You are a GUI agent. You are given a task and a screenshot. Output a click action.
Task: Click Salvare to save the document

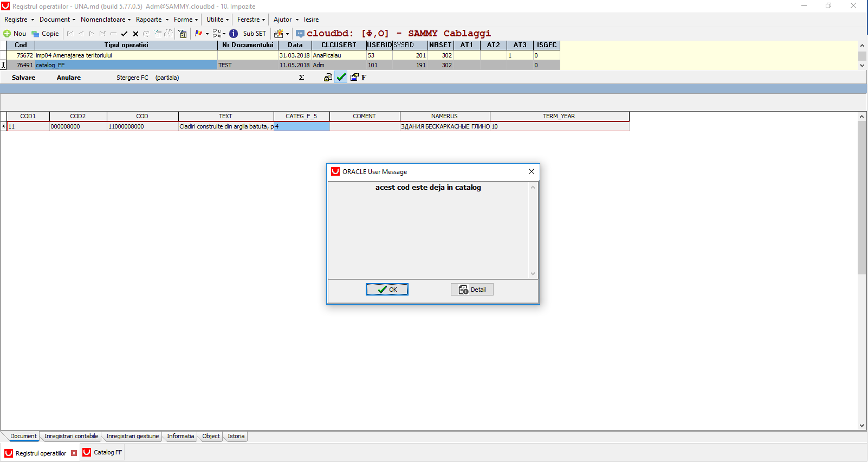[24, 78]
